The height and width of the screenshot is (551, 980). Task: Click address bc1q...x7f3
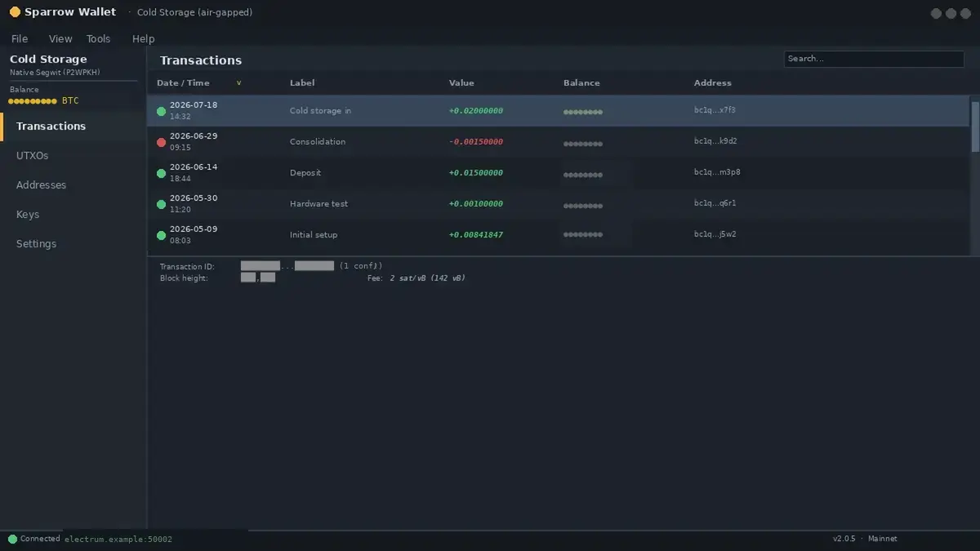715,110
